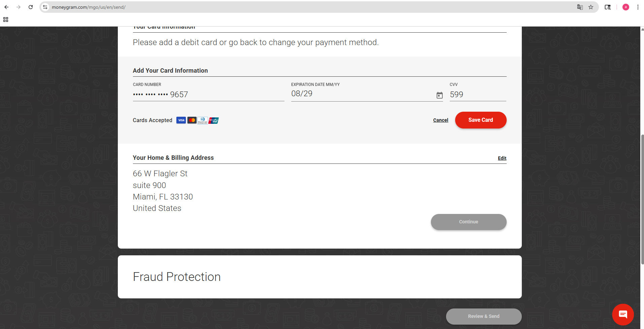Open the apps grid in bookmarks bar

click(6, 20)
